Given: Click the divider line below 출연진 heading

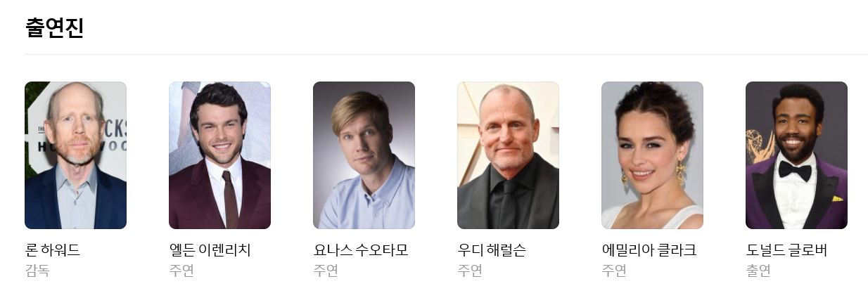Looking at the screenshot, I should pos(446,54).
